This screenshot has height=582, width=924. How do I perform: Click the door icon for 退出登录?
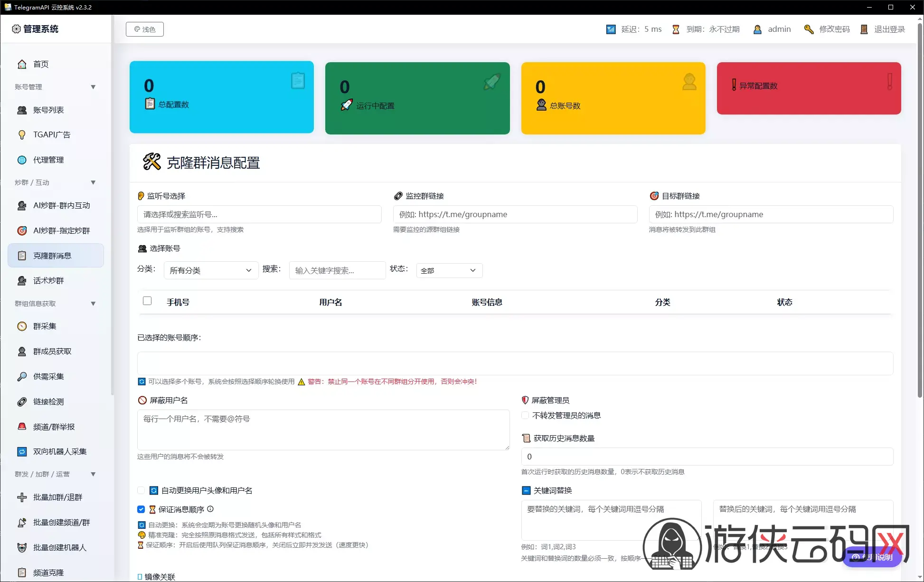[x=864, y=29]
